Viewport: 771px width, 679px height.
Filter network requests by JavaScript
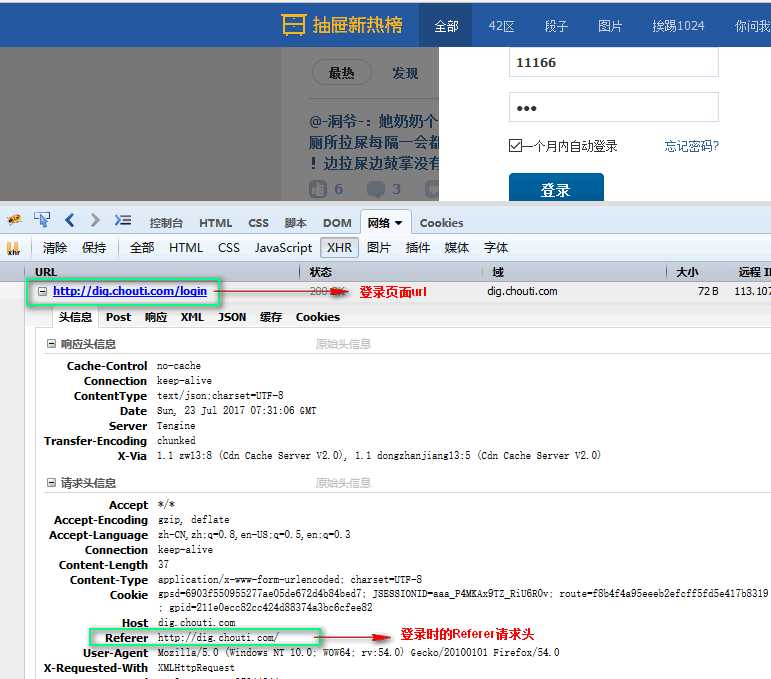tap(283, 248)
